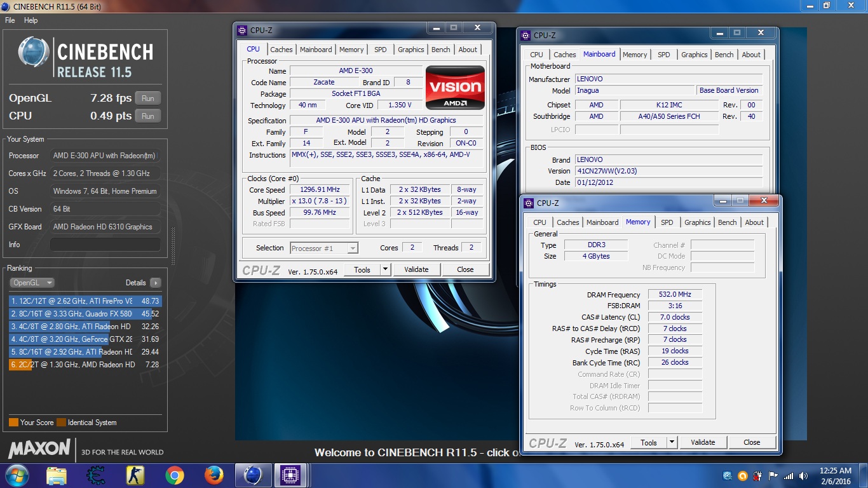Click the Cinebench title bar icon
868x488 pixels.
point(6,6)
